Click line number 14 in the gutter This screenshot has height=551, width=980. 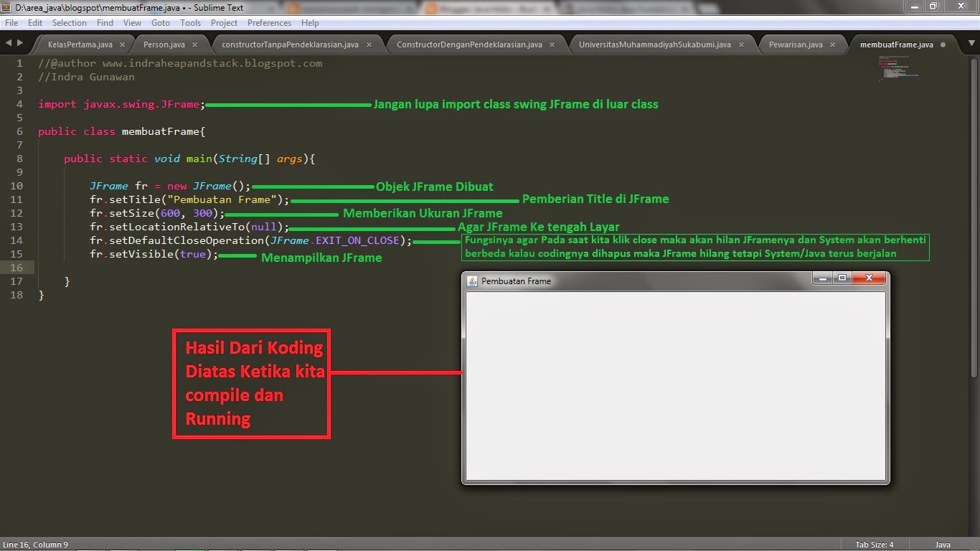click(17, 240)
